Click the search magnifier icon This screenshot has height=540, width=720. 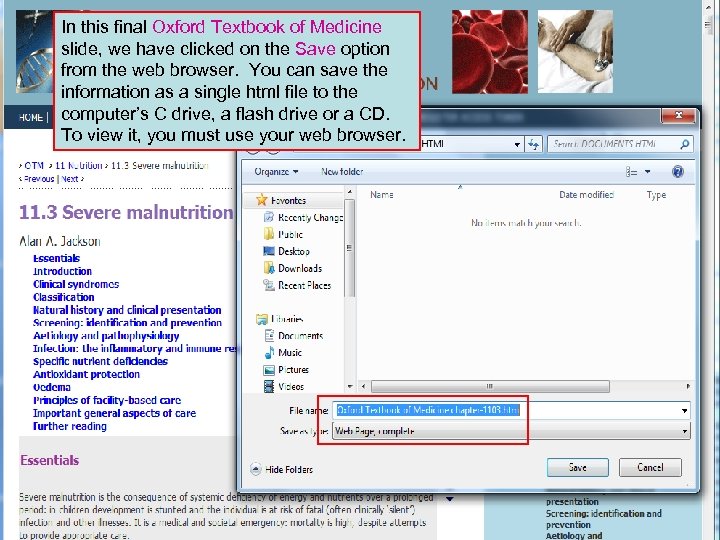coord(685,144)
